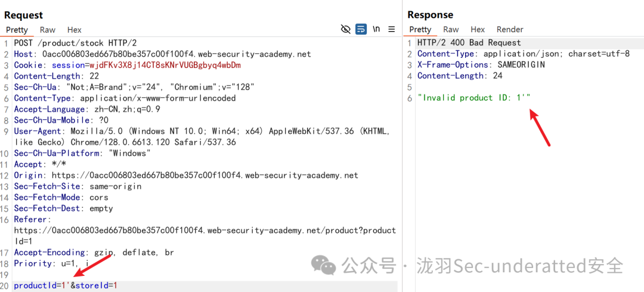Toggle the word wrap icon in Request
The width and height of the screenshot is (644, 292).
tap(361, 29)
